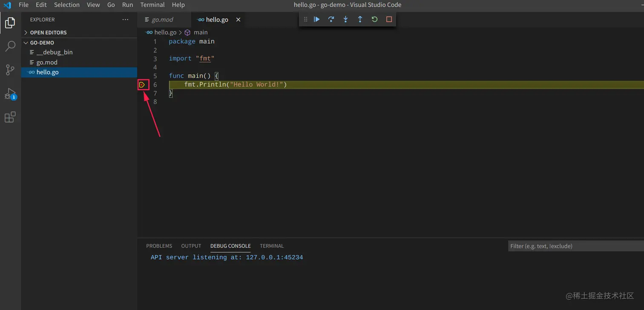The height and width of the screenshot is (310, 644).
Task: Click the main symbol icon in breadcrumb
Action: click(x=187, y=32)
